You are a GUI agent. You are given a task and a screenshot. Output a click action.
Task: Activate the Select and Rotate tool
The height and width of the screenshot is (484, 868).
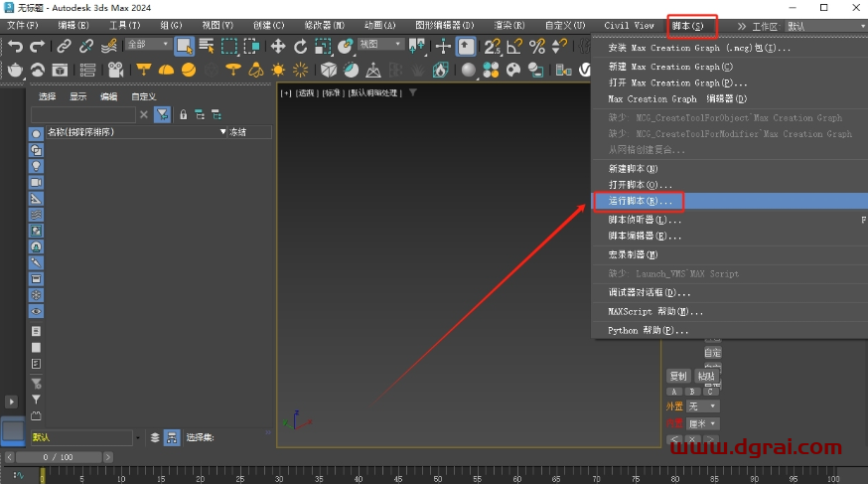pos(300,46)
